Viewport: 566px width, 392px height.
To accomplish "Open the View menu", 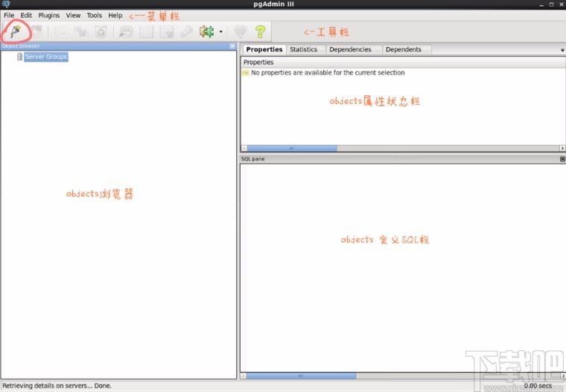I will [x=73, y=16].
